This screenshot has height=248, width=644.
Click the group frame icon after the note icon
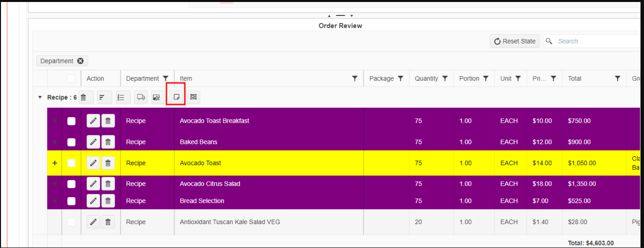194,98
